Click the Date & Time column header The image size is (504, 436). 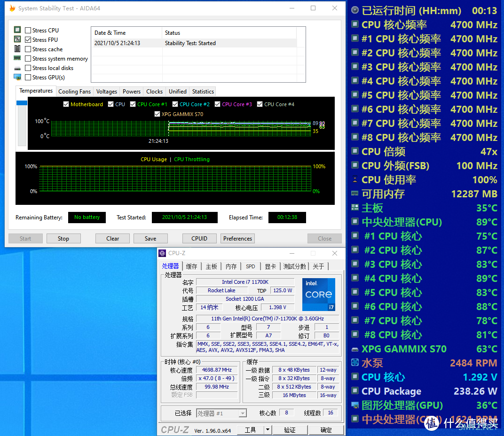coord(126,33)
